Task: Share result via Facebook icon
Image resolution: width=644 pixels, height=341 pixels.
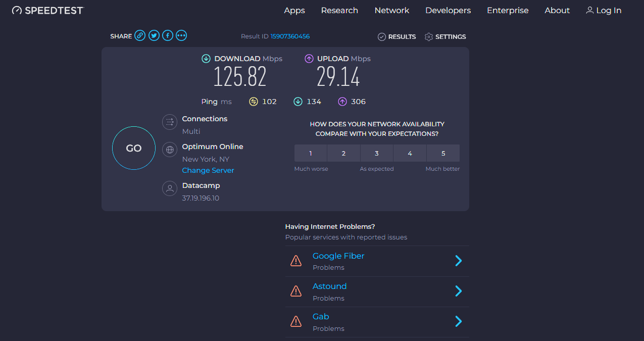Action: tap(168, 36)
